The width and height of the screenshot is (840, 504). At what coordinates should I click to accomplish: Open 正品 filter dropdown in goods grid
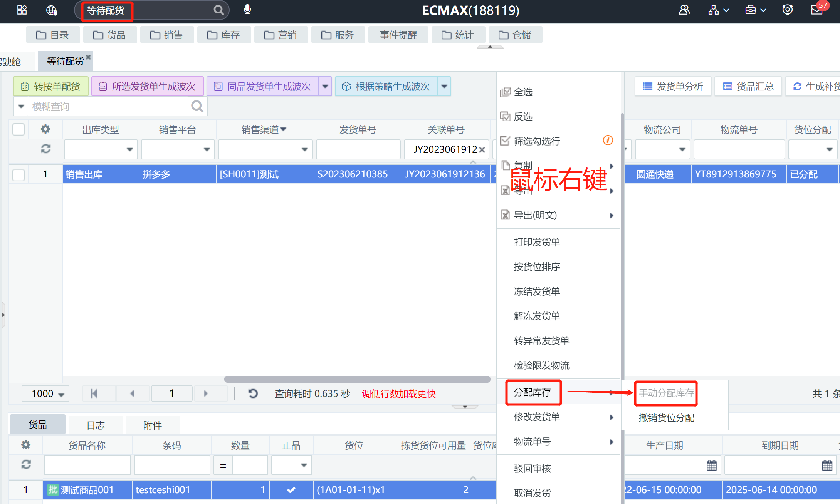[304, 465]
